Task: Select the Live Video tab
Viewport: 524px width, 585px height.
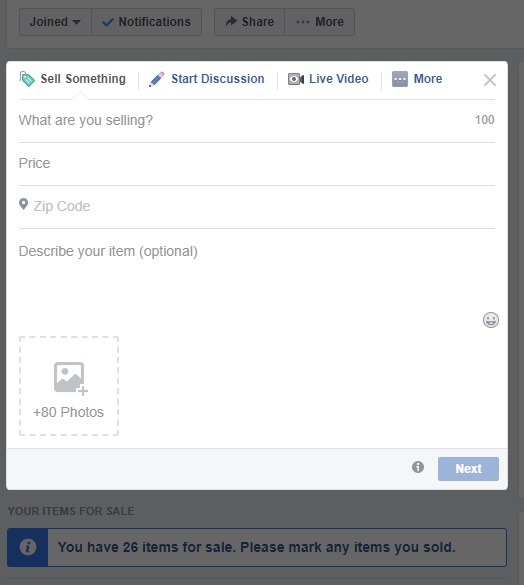Action: click(328, 79)
